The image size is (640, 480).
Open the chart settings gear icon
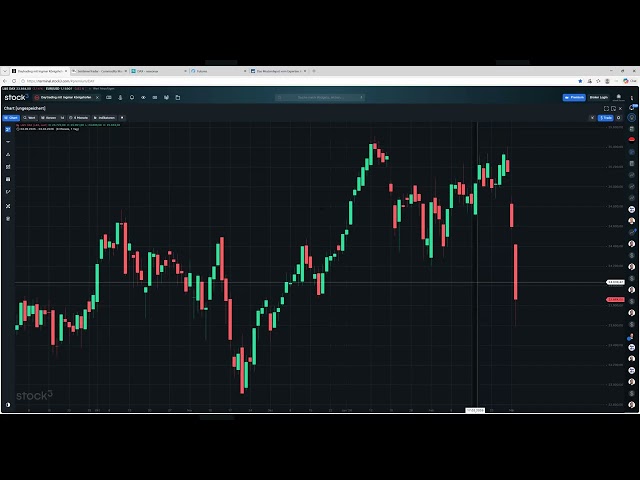pos(619,118)
